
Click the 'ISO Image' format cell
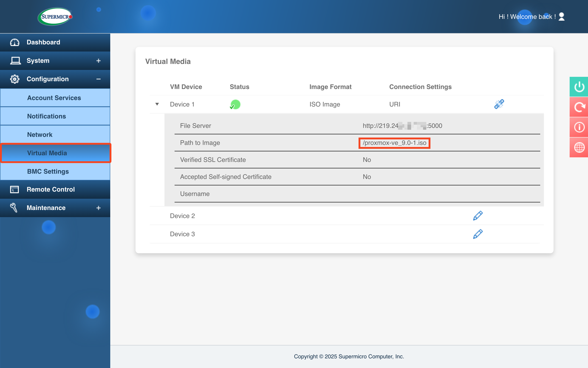pos(325,104)
